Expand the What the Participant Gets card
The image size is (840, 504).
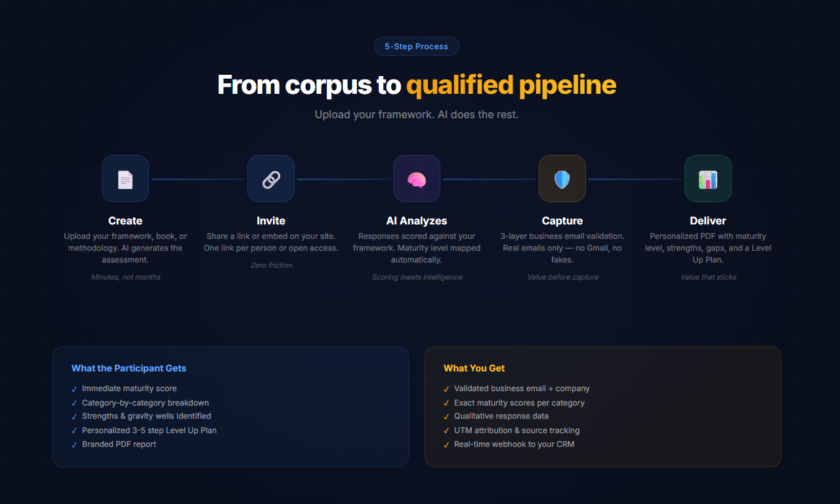click(x=230, y=407)
